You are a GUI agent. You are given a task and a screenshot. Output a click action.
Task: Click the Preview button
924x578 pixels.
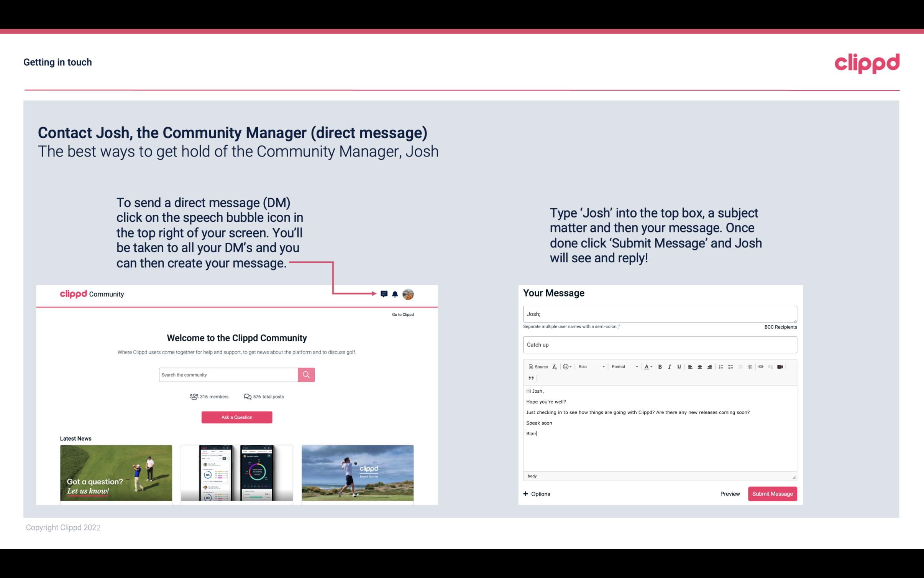(730, 494)
